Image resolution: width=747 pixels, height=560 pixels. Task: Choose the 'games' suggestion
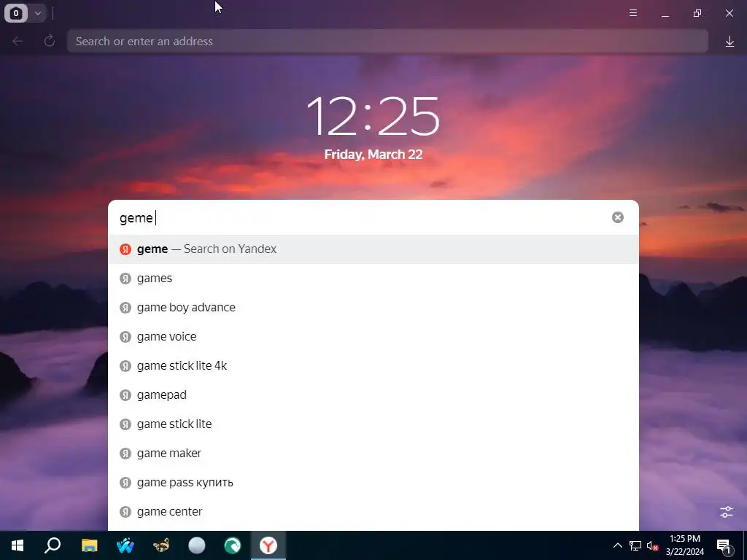pos(373,278)
